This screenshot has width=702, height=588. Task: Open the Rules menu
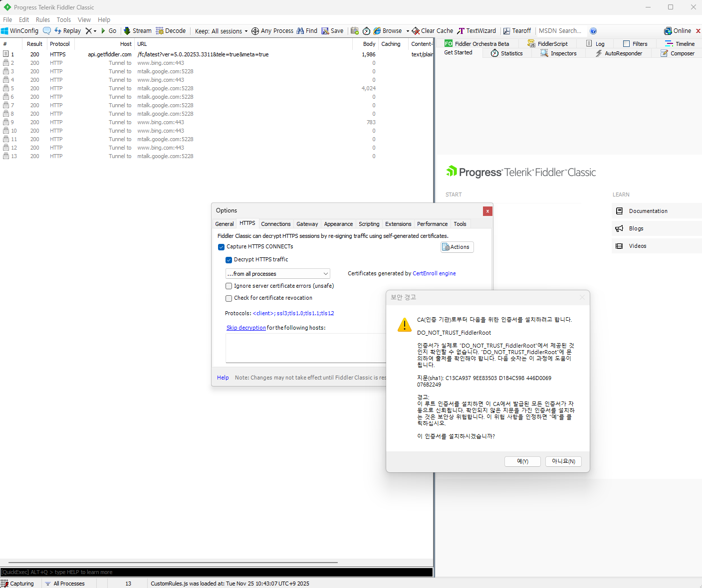pos(43,20)
